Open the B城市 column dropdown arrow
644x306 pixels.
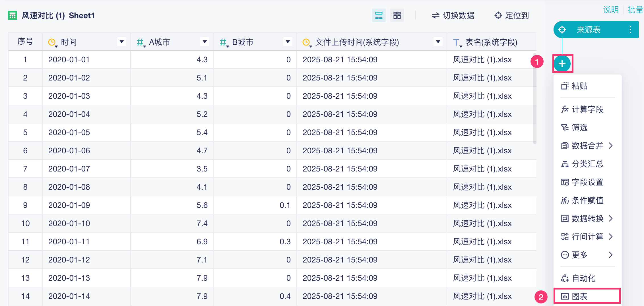[288, 42]
